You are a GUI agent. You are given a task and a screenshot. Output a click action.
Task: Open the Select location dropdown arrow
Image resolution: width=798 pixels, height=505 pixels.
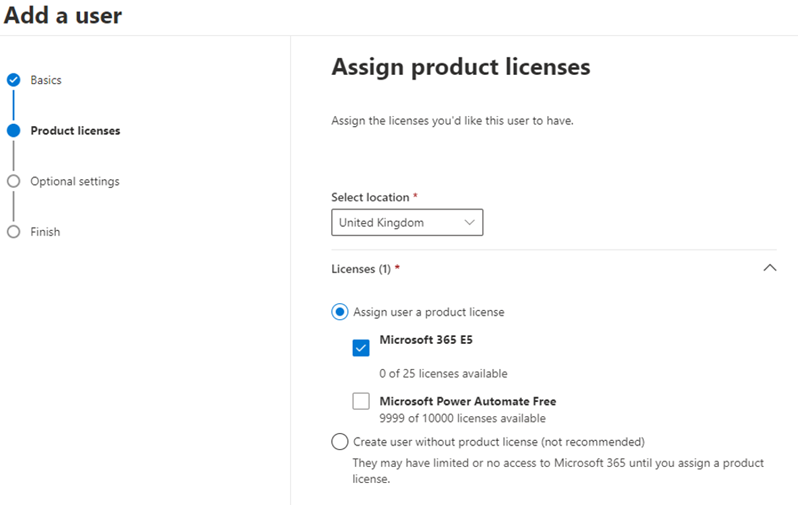tap(469, 222)
